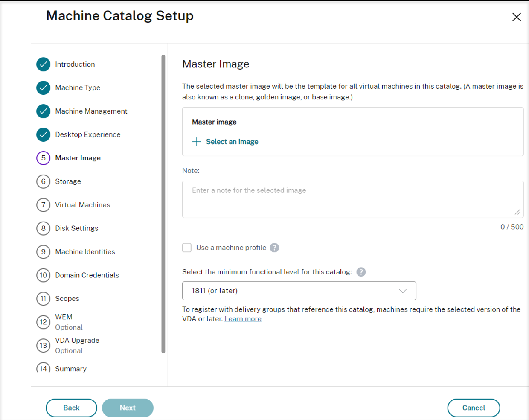Click the Introduction step checkmark icon

[x=43, y=64]
